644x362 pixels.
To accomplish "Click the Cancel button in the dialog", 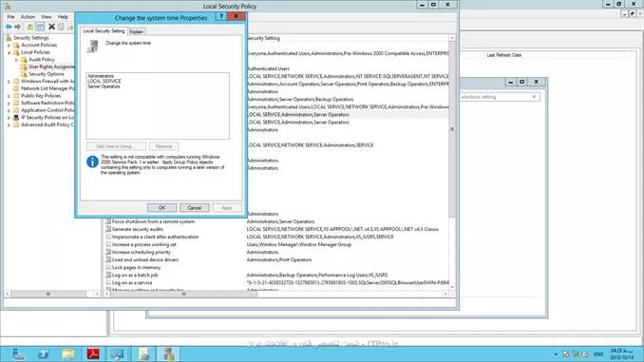I will (195, 208).
